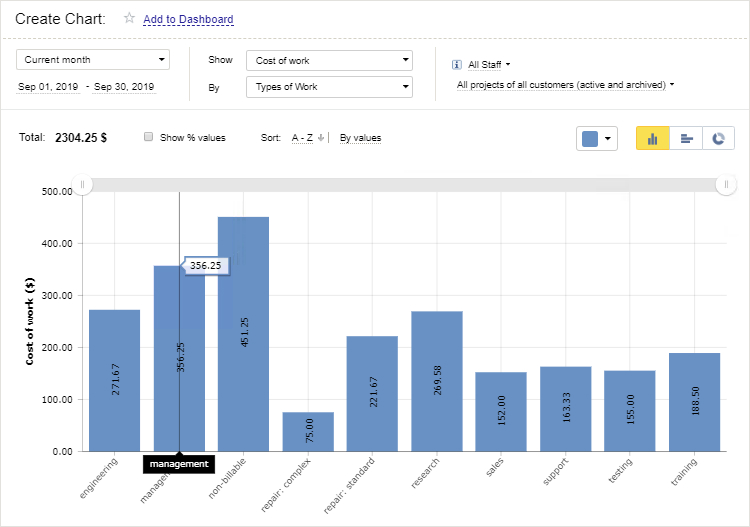The image size is (750, 527).
Task: Click the testing bar labeled 155.00
Action: pos(629,411)
